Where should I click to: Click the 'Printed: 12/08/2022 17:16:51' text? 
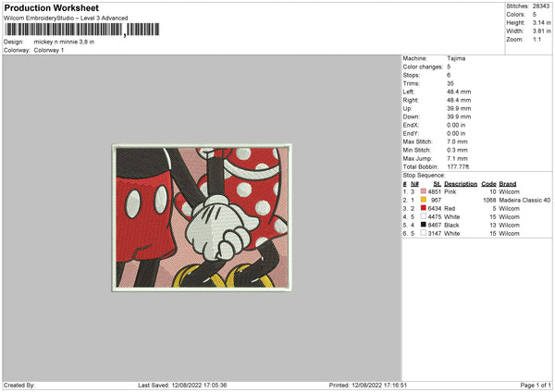[x=368, y=385]
